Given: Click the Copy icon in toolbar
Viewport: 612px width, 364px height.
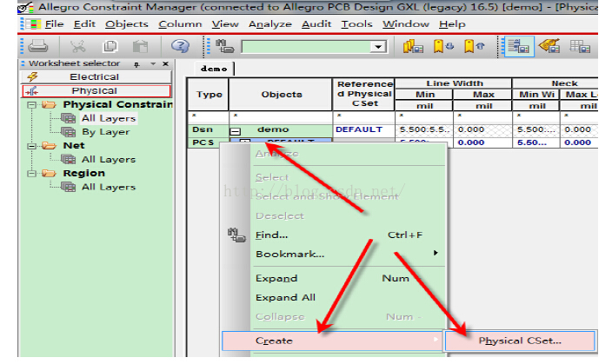Looking at the screenshot, I should click(x=110, y=46).
